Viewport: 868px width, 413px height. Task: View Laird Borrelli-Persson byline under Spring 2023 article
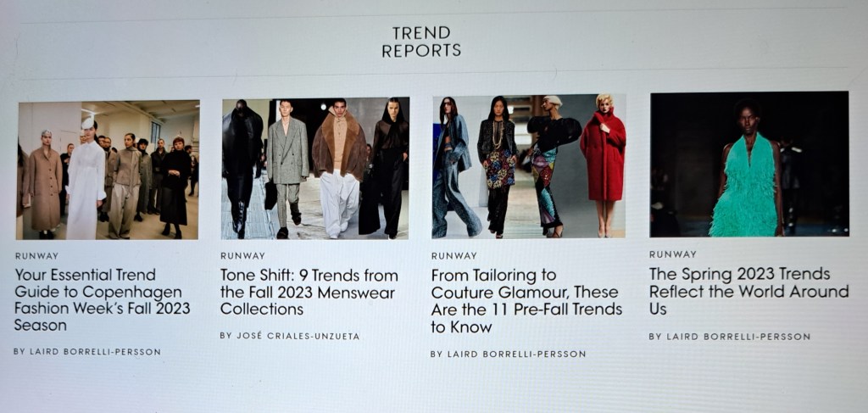[x=730, y=336]
